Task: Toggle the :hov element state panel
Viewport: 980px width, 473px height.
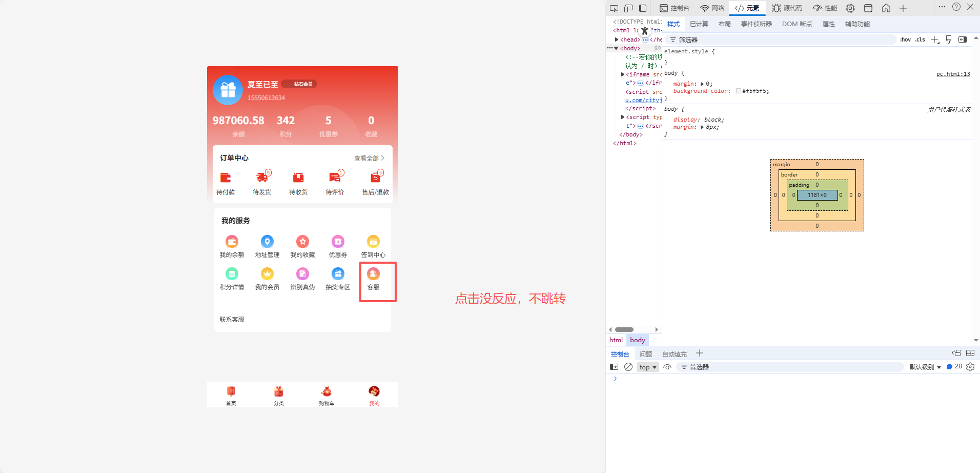Action: tap(905, 40)
